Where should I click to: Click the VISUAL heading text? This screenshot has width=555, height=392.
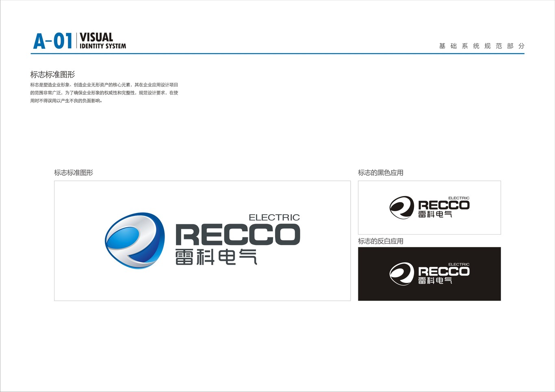click(96, 37)
